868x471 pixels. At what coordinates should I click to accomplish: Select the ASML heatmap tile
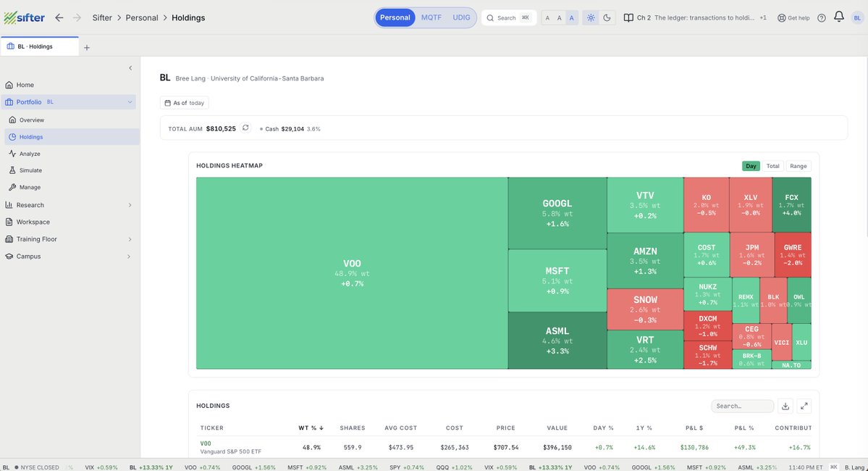(557, 341)
